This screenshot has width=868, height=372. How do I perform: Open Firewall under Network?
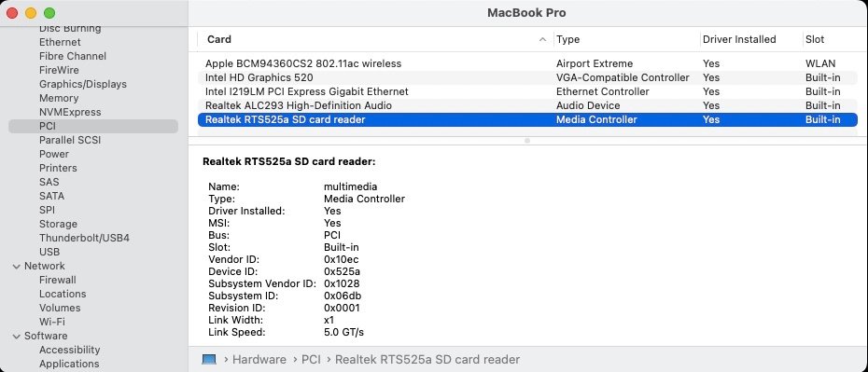coord(58,280)
